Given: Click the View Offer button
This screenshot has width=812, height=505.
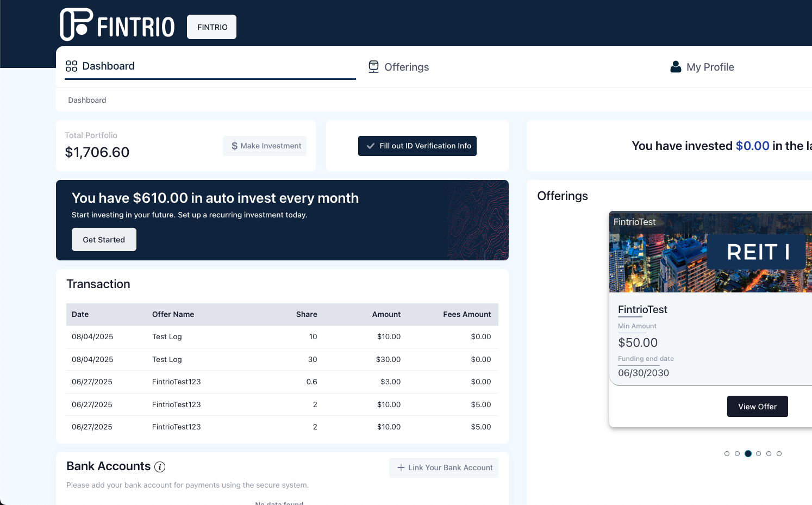Looking at the screenshot, I should (x=757, y=407).
